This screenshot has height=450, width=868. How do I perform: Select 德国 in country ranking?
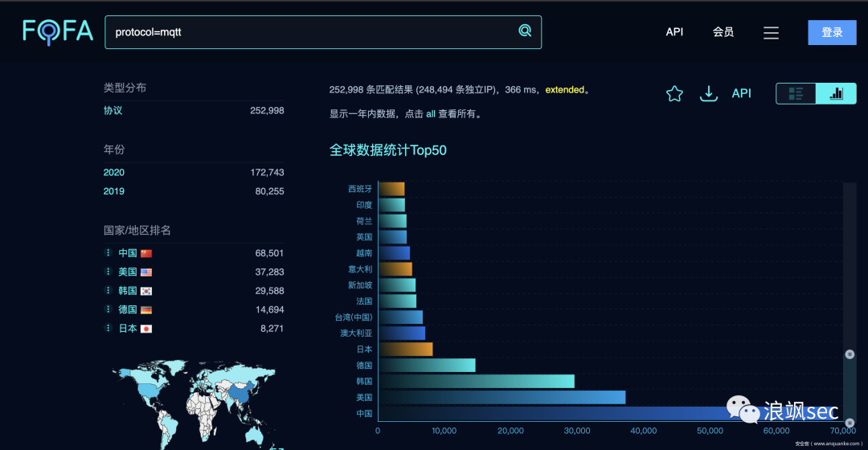point(127,309)
